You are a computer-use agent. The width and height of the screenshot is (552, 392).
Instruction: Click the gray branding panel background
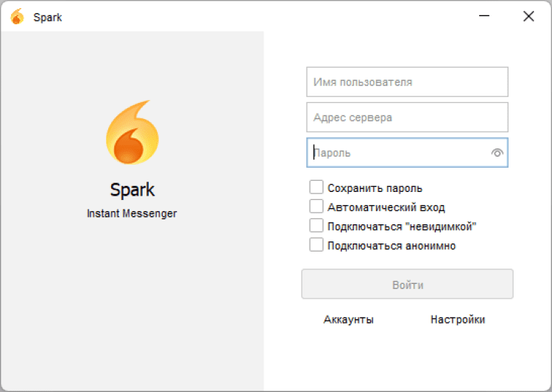coord(132,309)
